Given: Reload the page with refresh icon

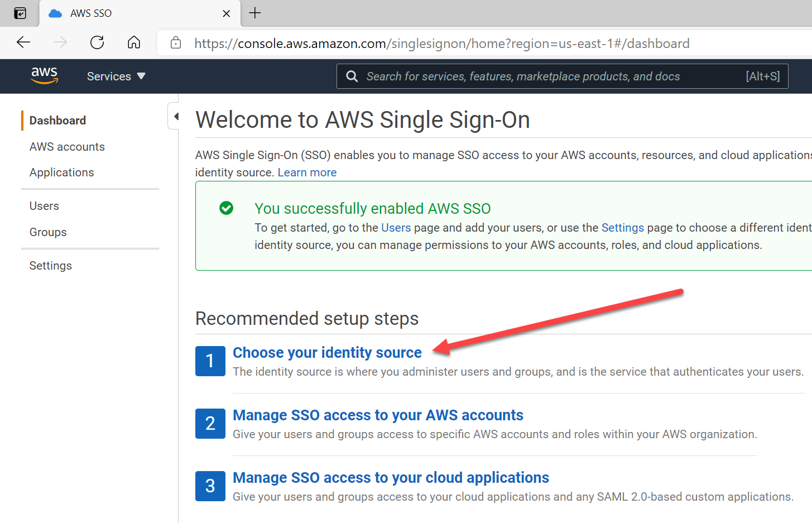Looking at the screenshot, I should click(97, 42).
